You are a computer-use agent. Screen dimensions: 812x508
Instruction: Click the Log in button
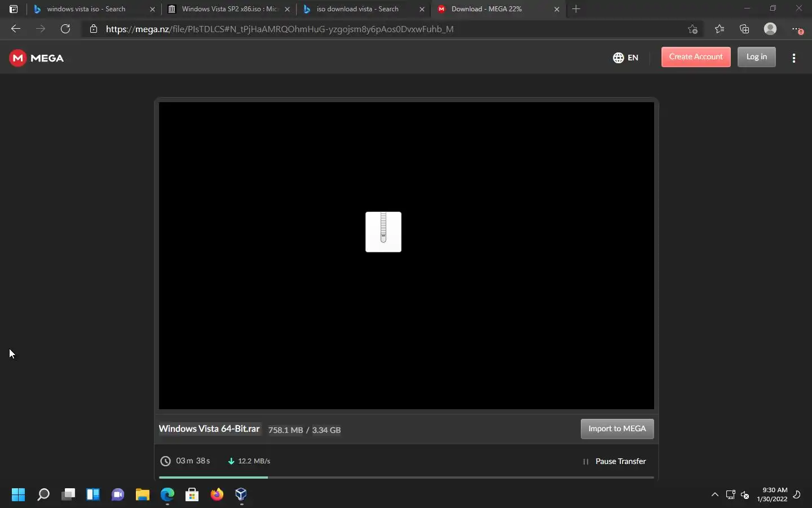pyautogui.click(x=757, y=57)
